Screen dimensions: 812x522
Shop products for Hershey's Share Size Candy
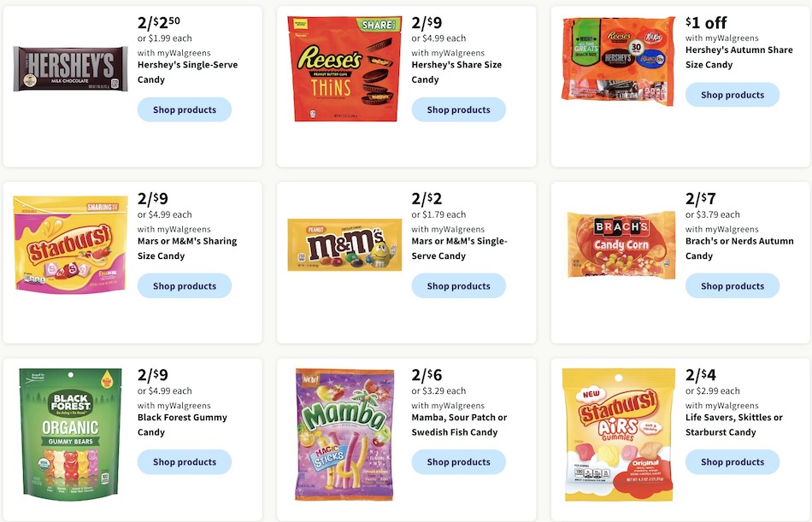pyautogui.click(x=458, y=110)
